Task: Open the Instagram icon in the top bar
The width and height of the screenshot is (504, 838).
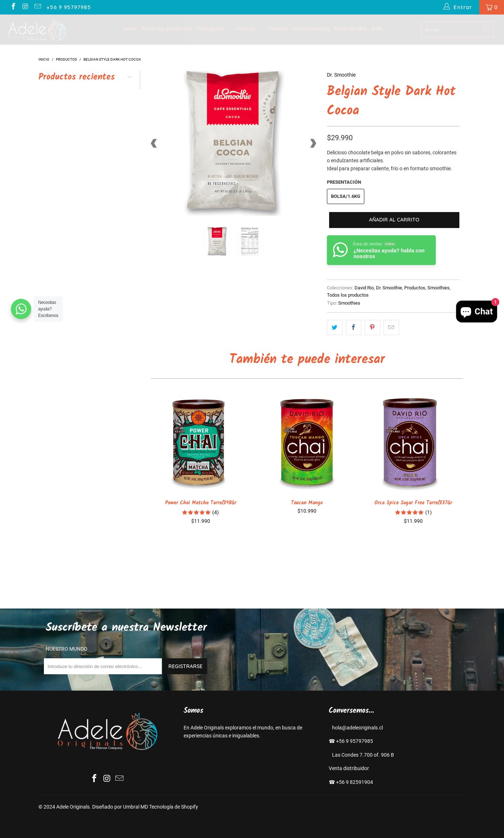Action: [x=25, y=7]
